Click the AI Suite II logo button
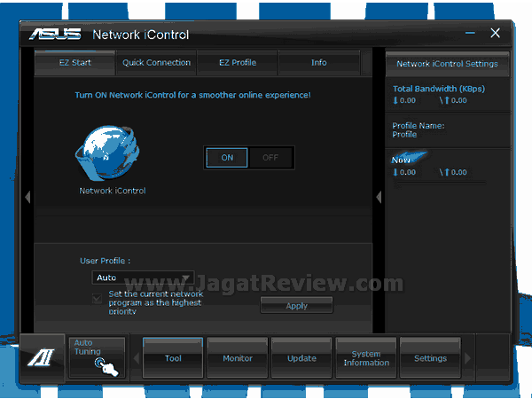 [42, 357]
